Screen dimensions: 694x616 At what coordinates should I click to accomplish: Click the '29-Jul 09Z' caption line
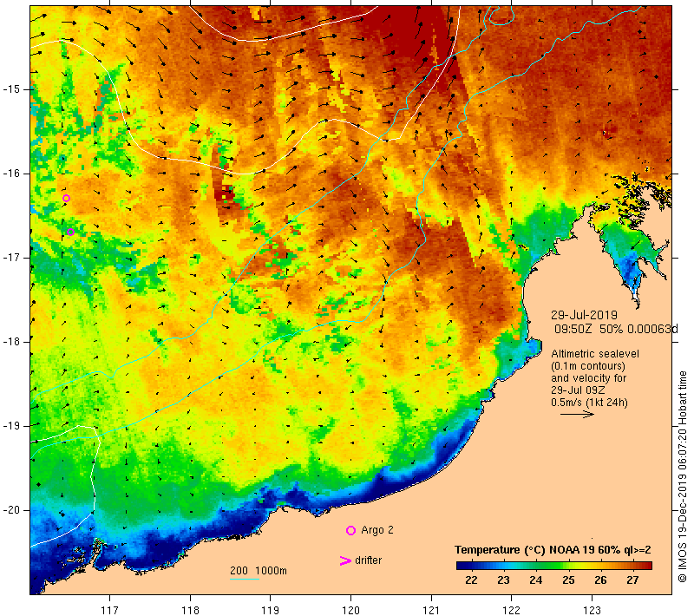[578, 390]
